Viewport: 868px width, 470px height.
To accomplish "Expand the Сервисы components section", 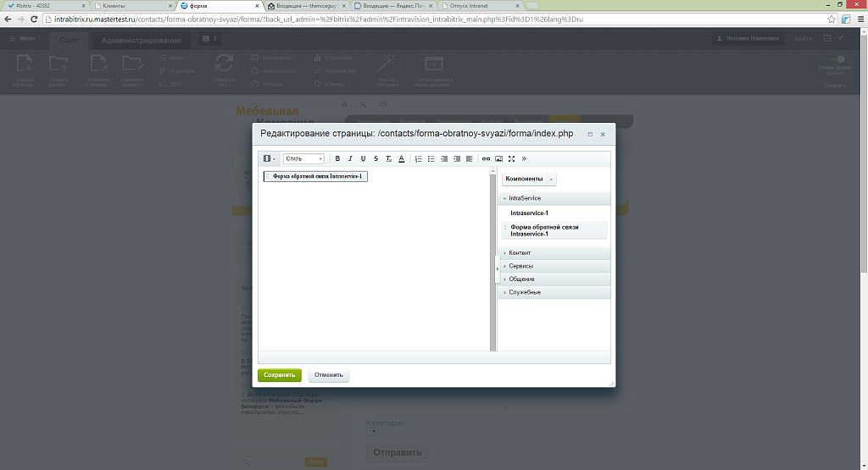I will [x=520, y=266].
